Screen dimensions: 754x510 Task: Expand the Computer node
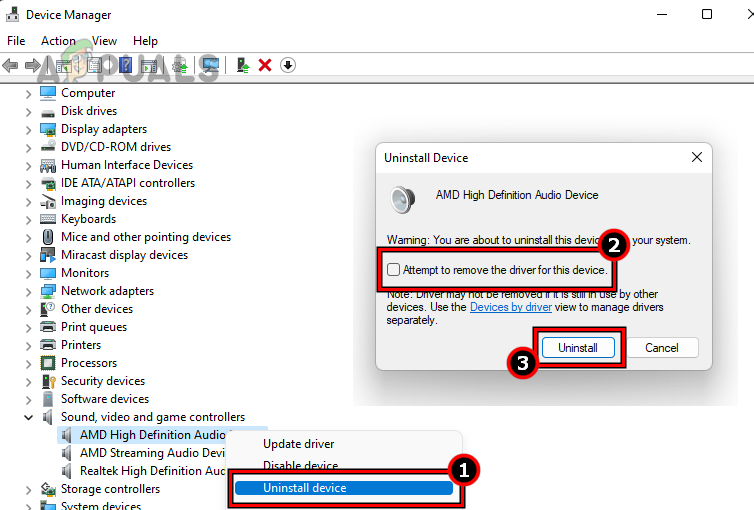tap(28, 94)
